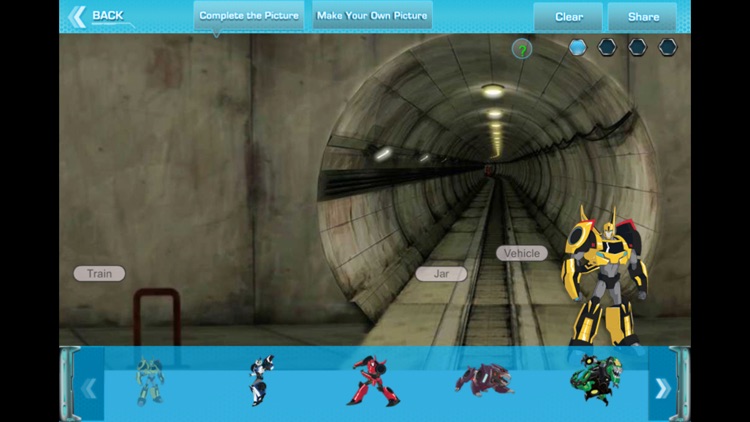Viewport: 750px width, 422px height.
Task: Click the red pipe railing in scene
Action: pos(157,317)
